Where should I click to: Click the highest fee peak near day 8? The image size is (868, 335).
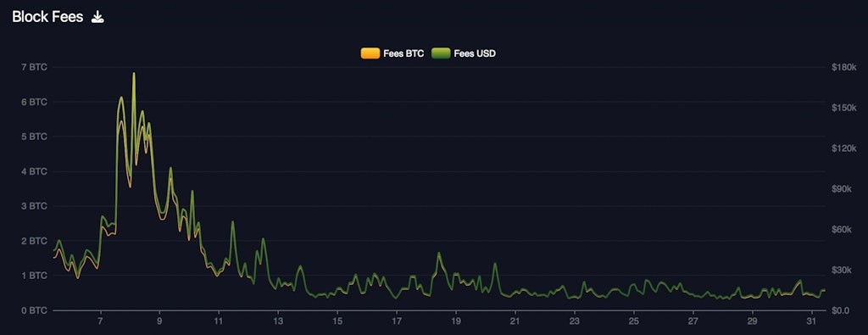pyautogui.click(x=134, y=73)
